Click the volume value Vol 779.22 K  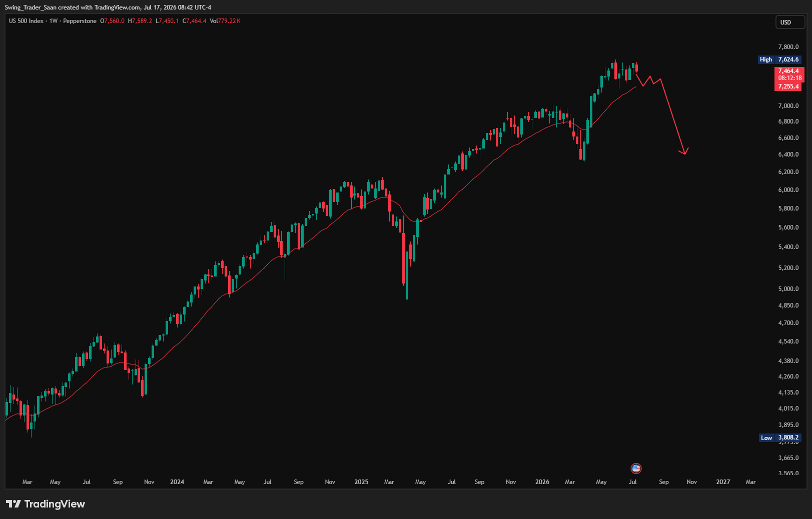point(225,21)
